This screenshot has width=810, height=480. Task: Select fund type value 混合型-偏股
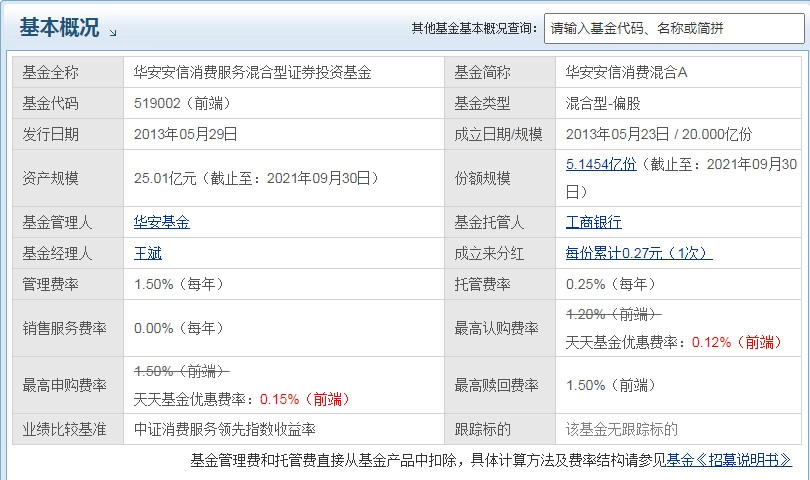pyautogui.click(x=603, y=103)
